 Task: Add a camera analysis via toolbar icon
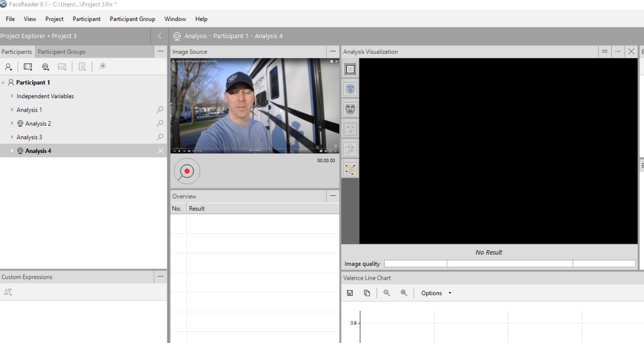(46, 67)
